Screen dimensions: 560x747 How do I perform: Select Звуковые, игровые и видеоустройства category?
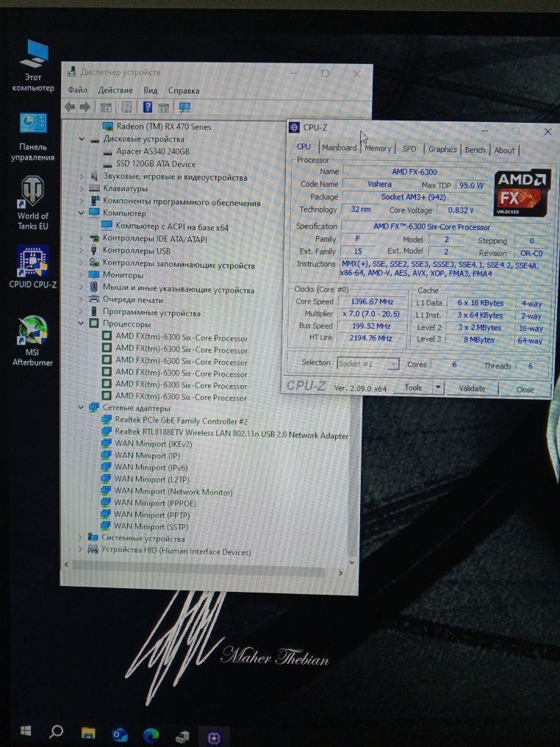(175, 176)
